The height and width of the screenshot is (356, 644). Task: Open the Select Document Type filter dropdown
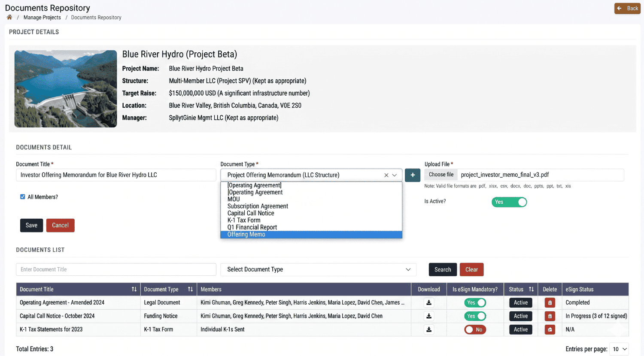click(x=319, y=269)
